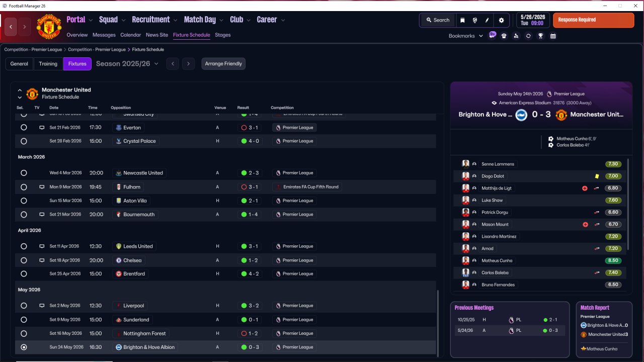Click the Response Required button
Viewport: 644px width, 362px height.
(594, 20)
